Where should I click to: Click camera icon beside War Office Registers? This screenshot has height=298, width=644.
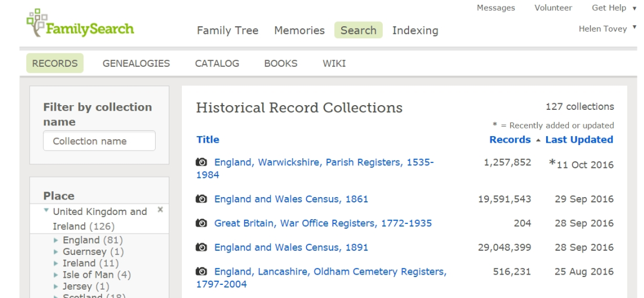202,223
